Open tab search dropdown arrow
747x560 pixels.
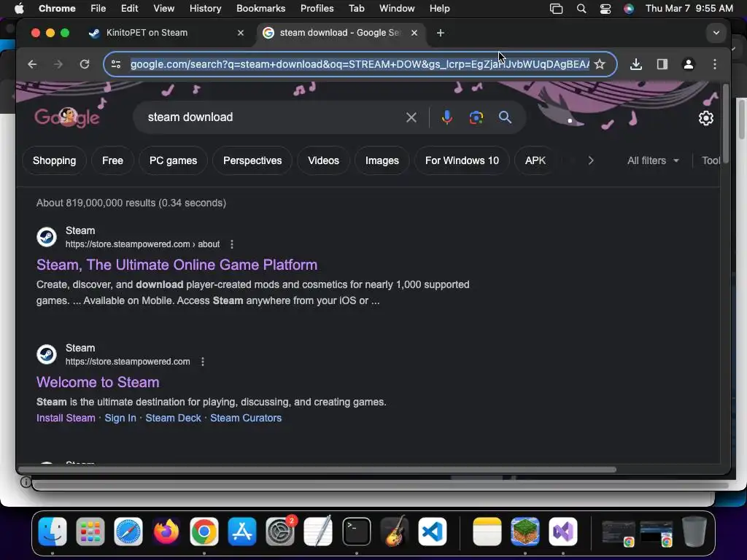tap(716, 33)
